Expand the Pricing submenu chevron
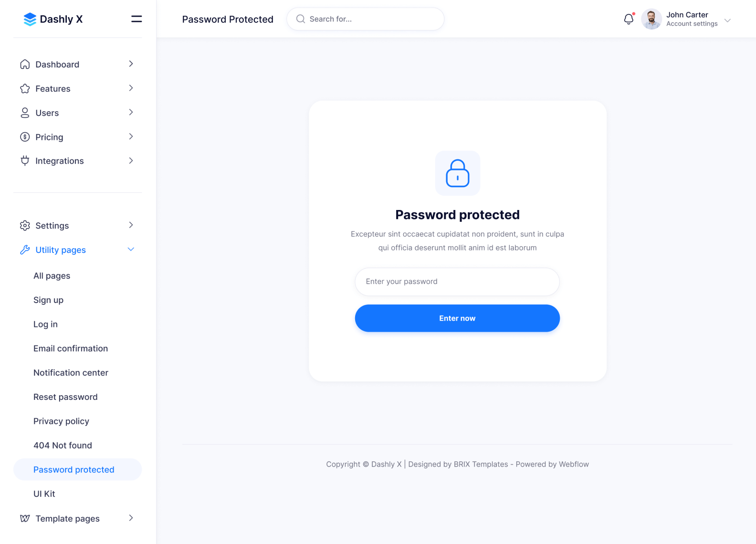This screenshot has width=756, height=544. pos(131,137)
